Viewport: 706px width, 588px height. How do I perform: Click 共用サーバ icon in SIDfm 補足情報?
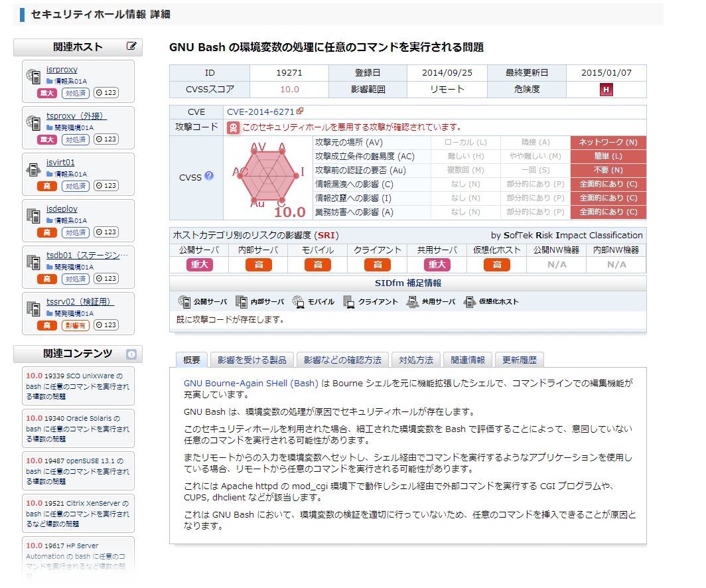point(413,302)
